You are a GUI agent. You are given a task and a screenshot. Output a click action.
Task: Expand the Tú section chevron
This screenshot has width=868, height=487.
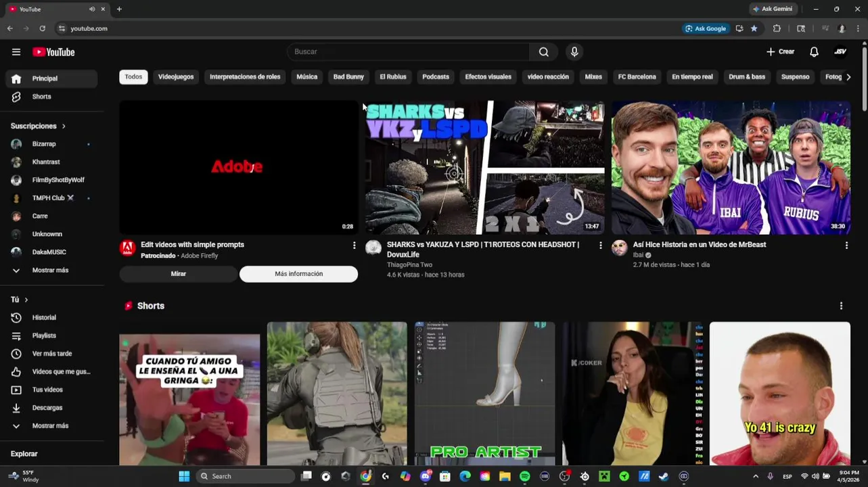tap(26, 300)
